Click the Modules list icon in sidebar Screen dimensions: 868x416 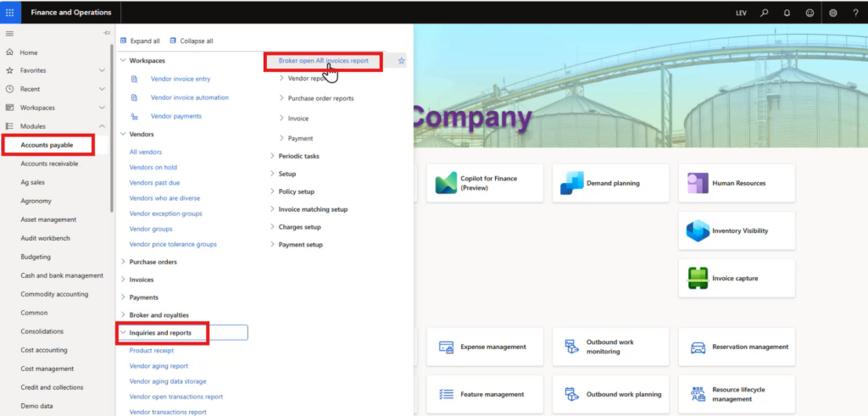point(9,126)
